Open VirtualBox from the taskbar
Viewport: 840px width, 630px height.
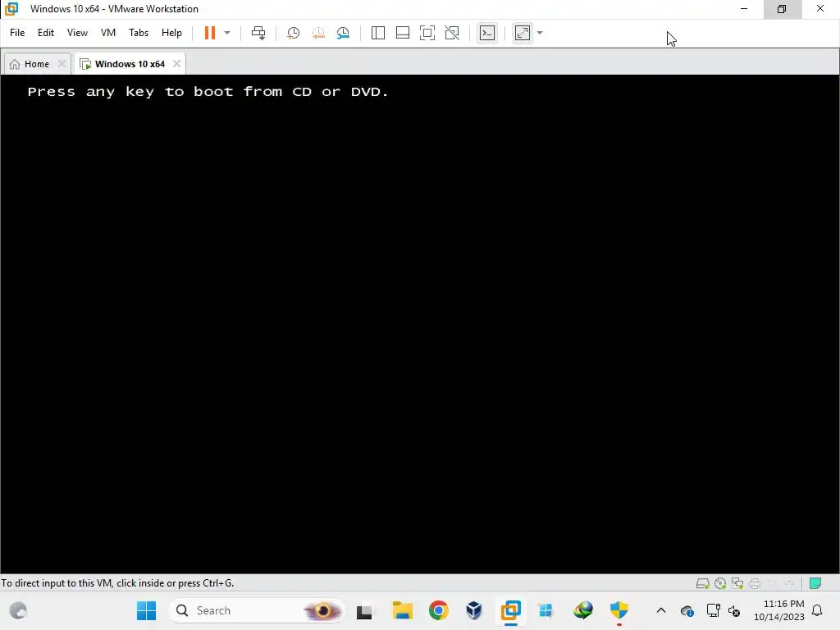(474, 610)
